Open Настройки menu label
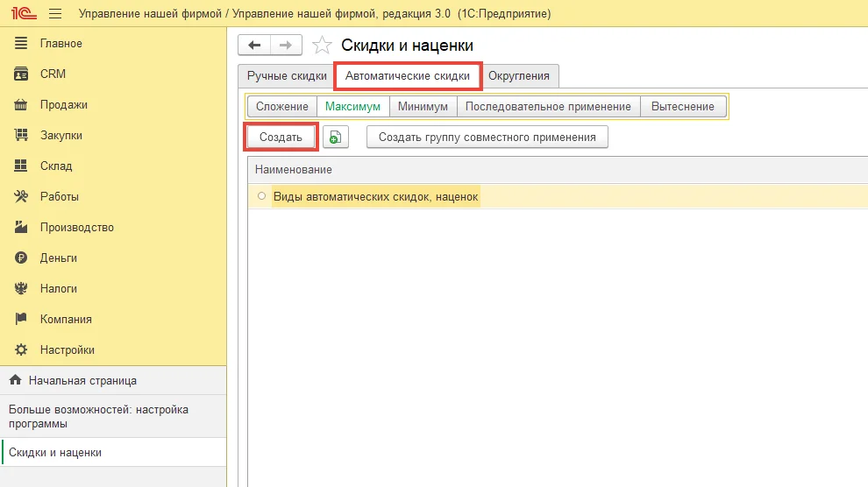 [x=67, y=349]
